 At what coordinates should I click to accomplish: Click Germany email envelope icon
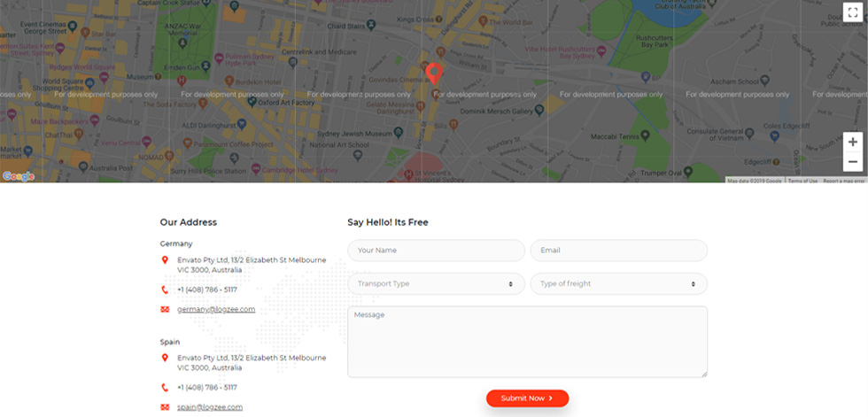click(165, 309)
